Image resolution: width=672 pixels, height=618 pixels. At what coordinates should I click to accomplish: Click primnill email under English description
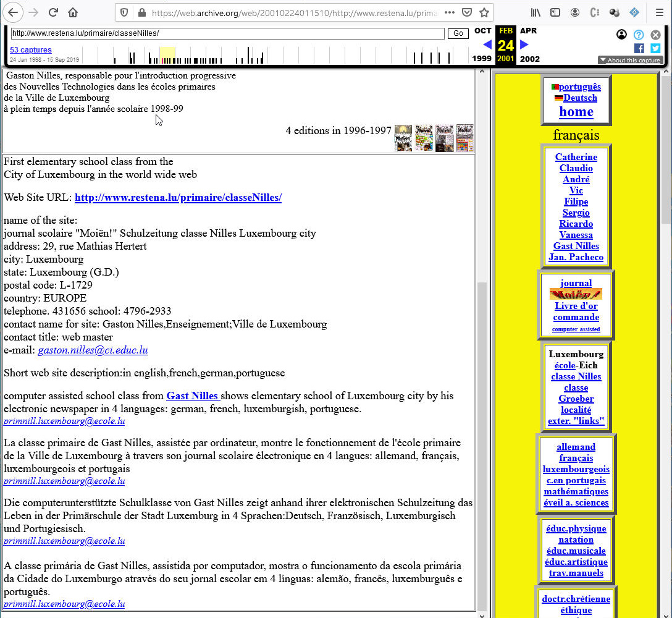click(64, 421)
